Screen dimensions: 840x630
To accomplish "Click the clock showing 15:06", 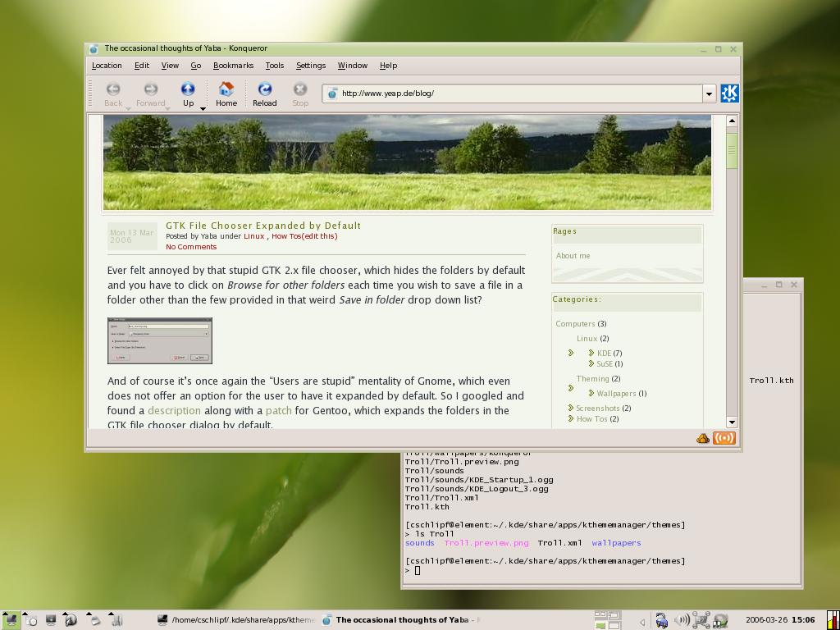I will coord(803,620).
